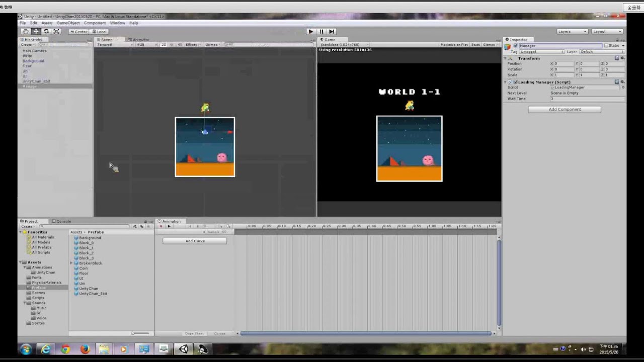644x362 pixels.
Task: Switch to the Console tab
Action: [x=61, y=221]
